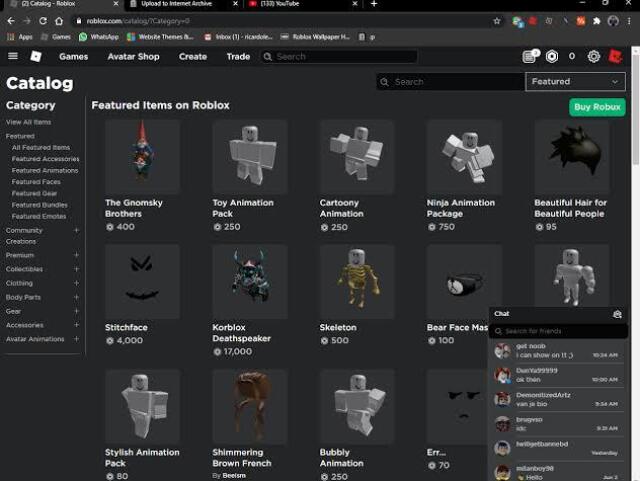Open a new browser tab
Screen dimensions: 640x481
point(374,4)
